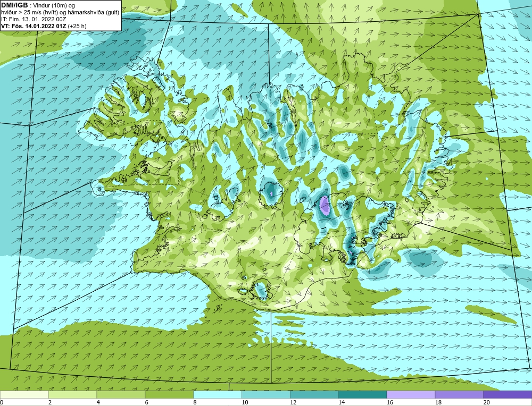Click the "DMI/IGB" title text
The height and width of the screenshot is (406, 532).
point(14,5)
